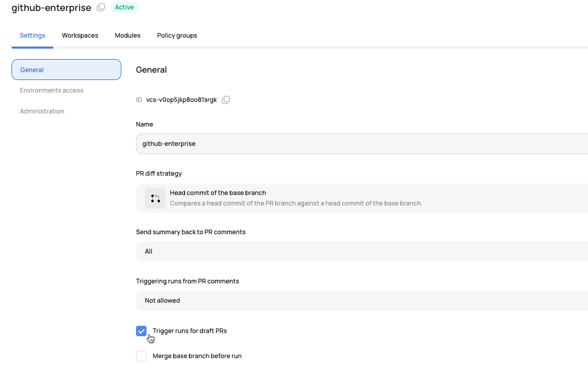Click the PR diff strategy label
The height and width of the screenshot is (377, 588).
159,174
